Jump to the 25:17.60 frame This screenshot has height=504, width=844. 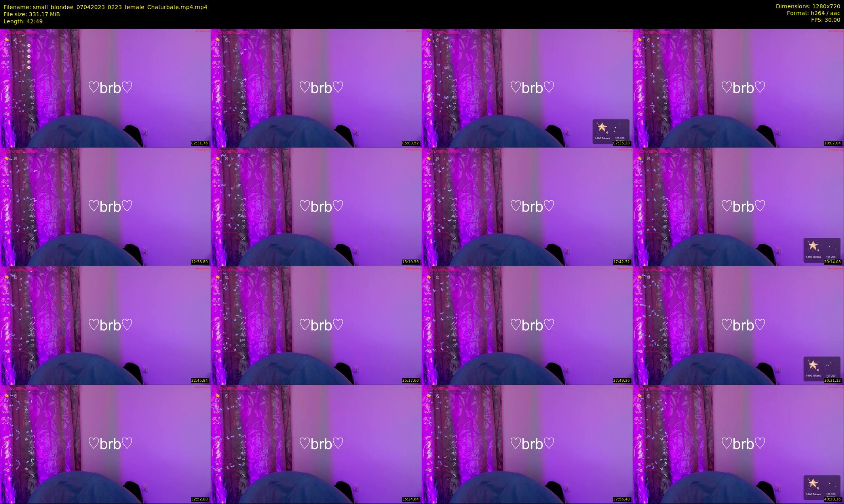[316, 325]
